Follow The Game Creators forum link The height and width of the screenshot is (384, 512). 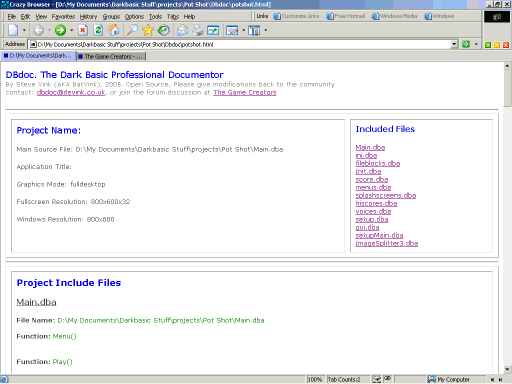click(x=245, y=92)
